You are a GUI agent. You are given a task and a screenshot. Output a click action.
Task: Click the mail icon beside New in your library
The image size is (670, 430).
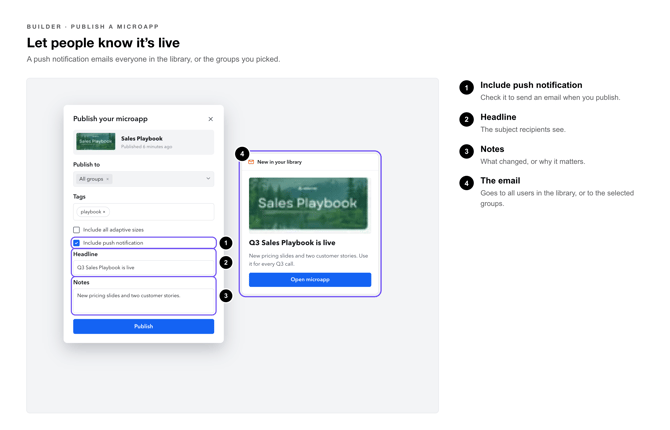[x=251, y=162]
